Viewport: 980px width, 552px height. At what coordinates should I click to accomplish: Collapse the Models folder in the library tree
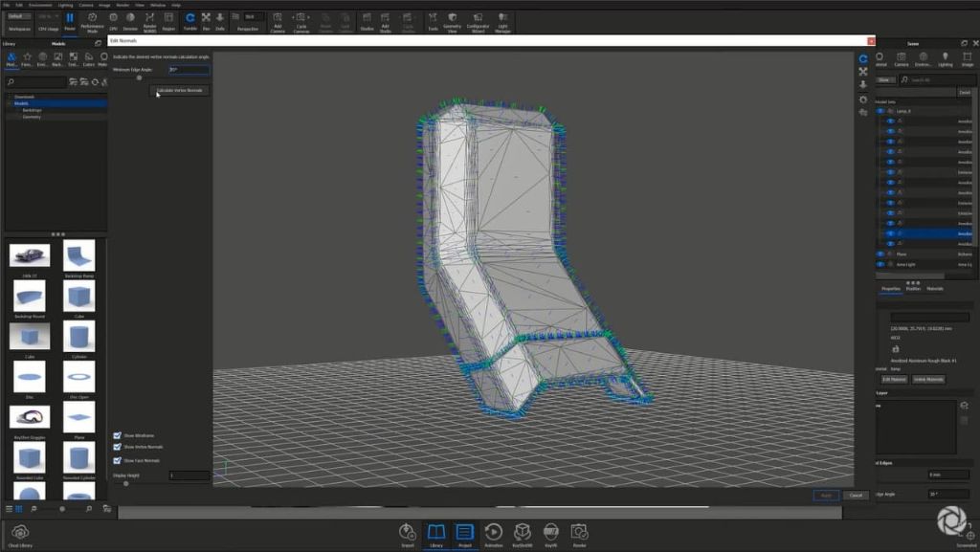[10, 103]
